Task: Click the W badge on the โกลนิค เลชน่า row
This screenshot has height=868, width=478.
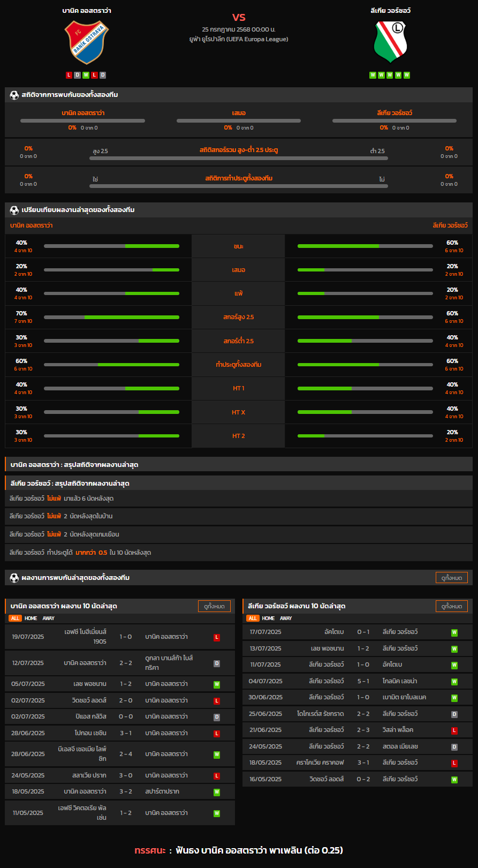Action: pyautogui.click(x=454, y=682)
